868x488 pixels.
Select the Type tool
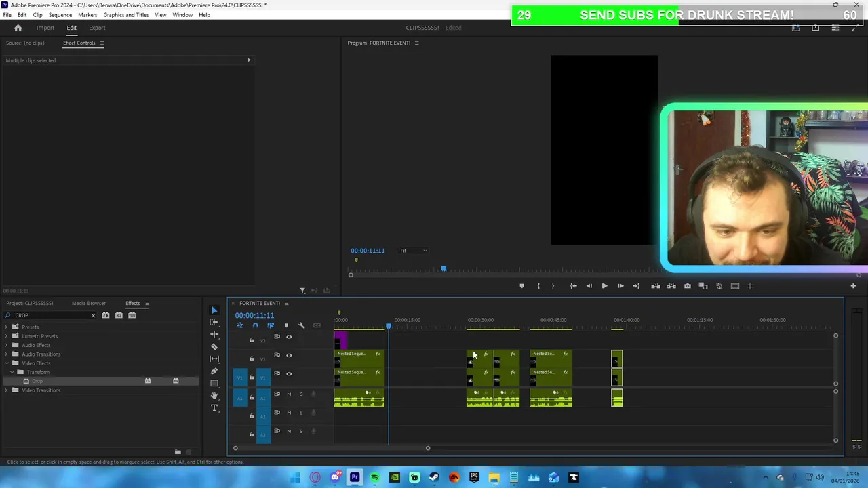tap(214, 407)
